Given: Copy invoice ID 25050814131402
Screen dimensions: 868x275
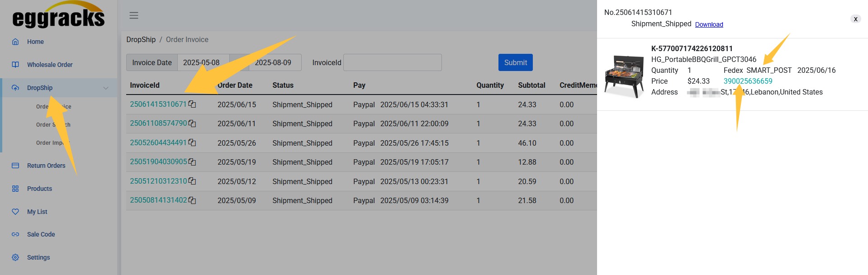Looking at the screenshot, I should coord(192,200).
